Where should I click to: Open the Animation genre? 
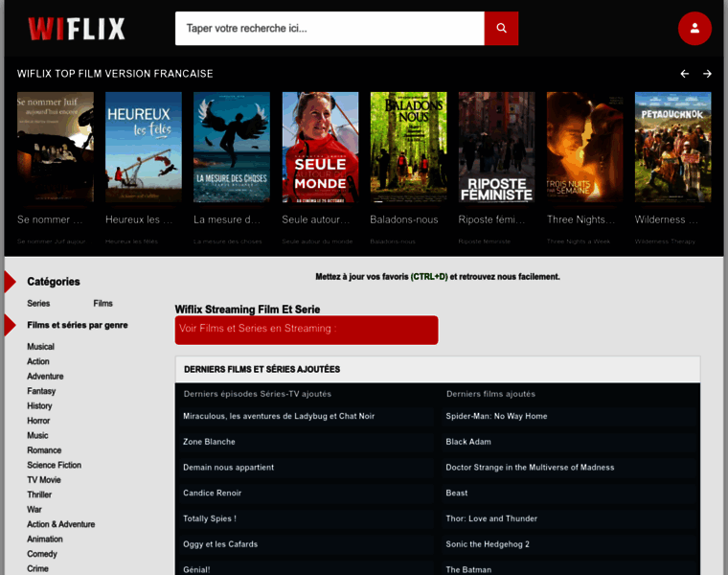pos(45,540)
